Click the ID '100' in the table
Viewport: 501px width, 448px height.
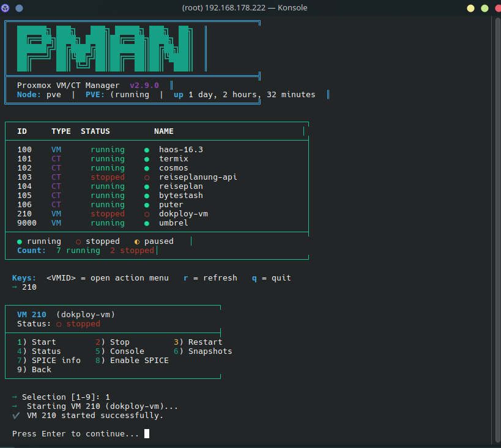pyautogui.click(x=24, y=150)
